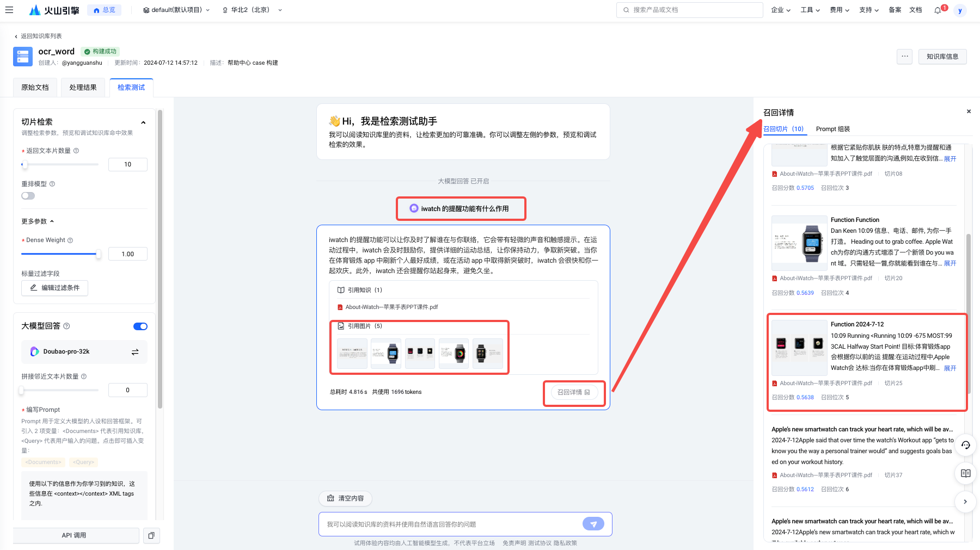Viewport: 980px width, 550px height.
Task: Switch model from Doubao-pro-32k
Action: [x=135, y=352]
